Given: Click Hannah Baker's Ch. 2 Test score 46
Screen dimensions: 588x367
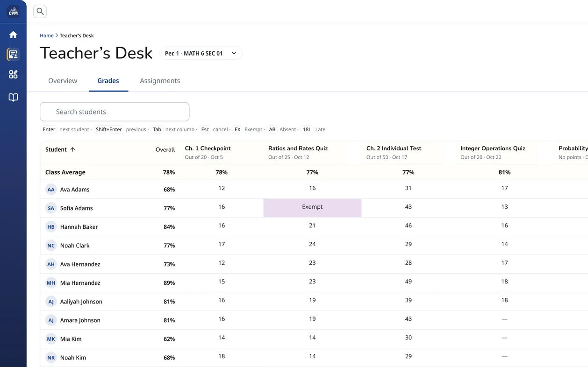Looking at the screenshot, I should point(409,226).
